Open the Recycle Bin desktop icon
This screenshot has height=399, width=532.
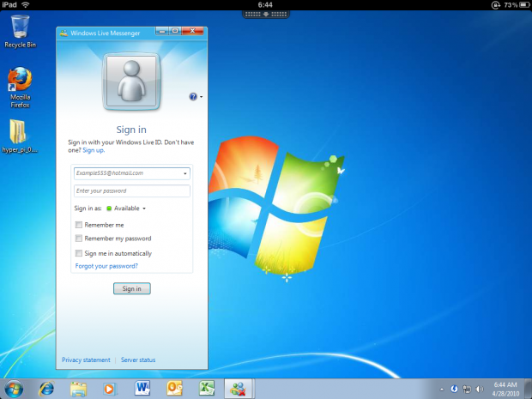tap(20, 31)
